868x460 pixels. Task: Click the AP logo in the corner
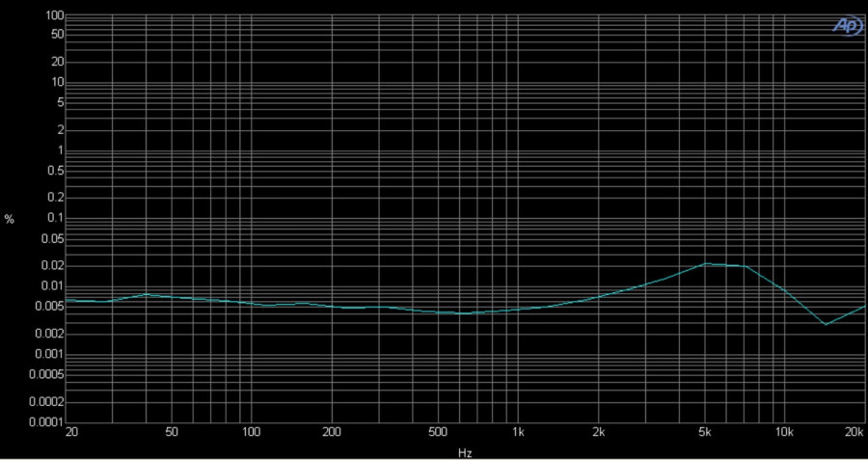tap(846, 26)
